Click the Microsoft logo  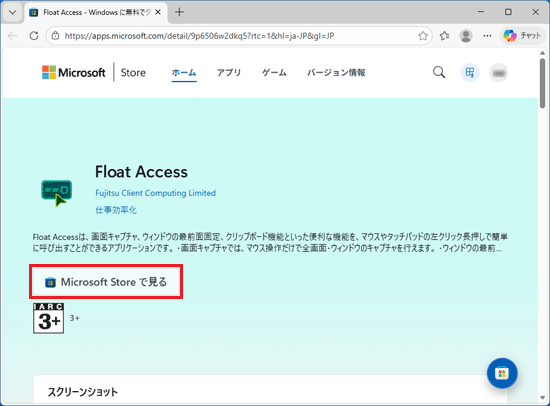click(74, 72)
